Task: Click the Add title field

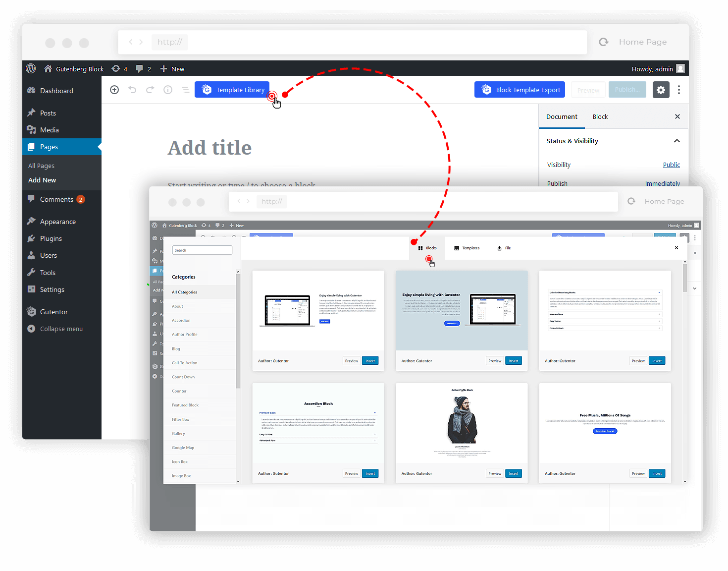Action: coord(209,148)
